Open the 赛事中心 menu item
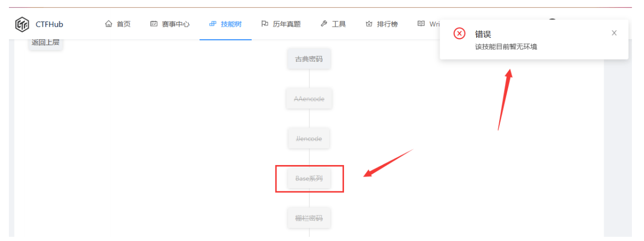 click(x=169, y=24)
